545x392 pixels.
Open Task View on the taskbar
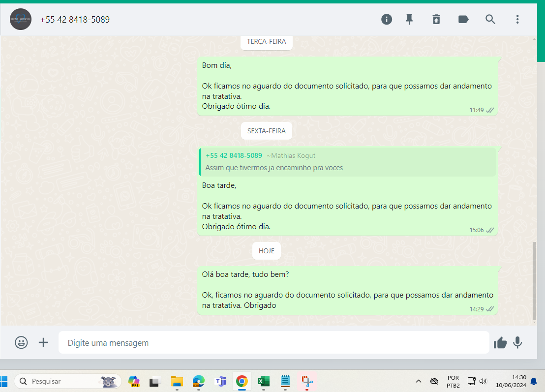tap(154, 381)
